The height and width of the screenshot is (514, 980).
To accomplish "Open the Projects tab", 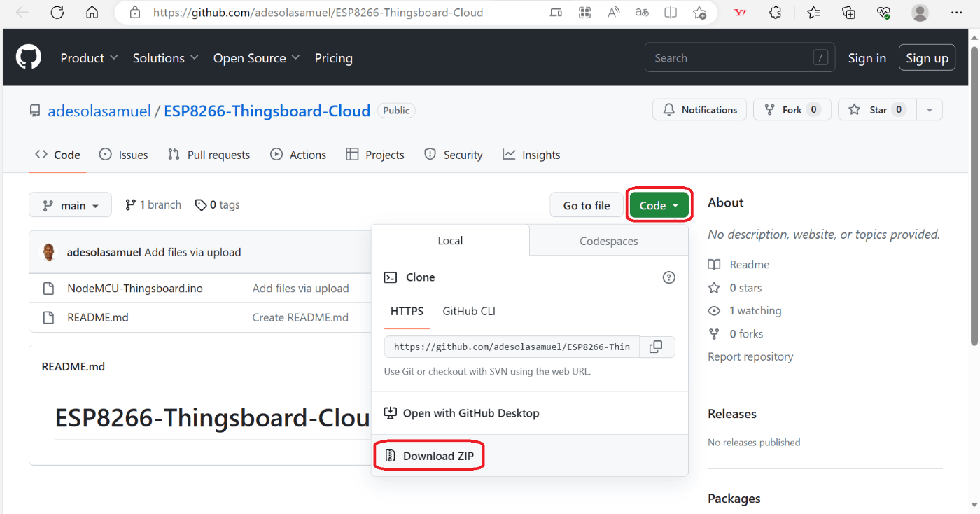I will (x=375, y=155).
